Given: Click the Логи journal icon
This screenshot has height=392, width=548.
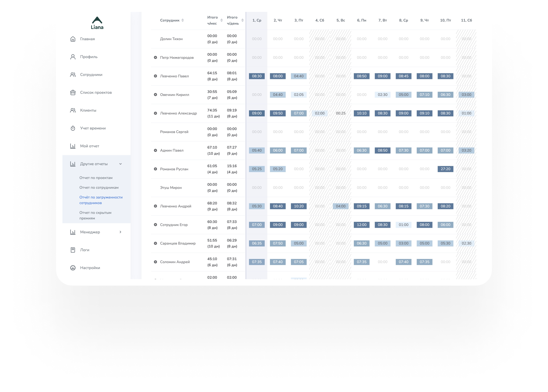Looking at the screenshot, I should click(73, 250).
